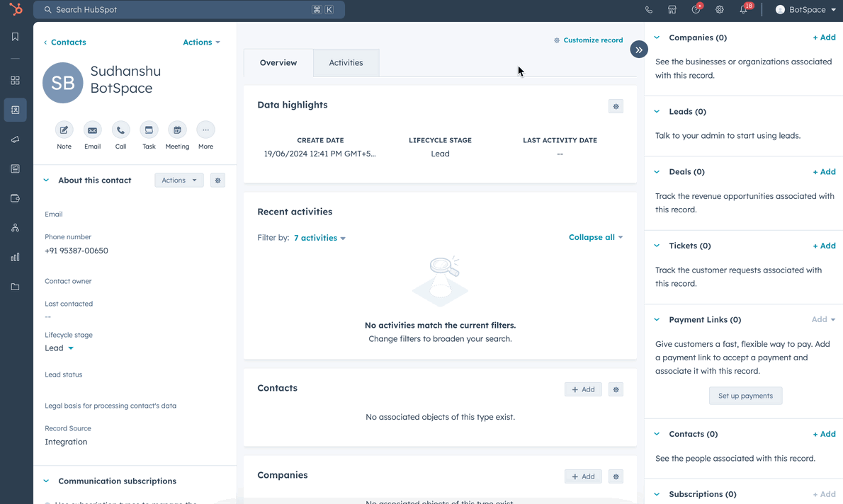Open the calling phone icon in top bar
This screenshot has width=843, height=504.
tap(649, 10)
